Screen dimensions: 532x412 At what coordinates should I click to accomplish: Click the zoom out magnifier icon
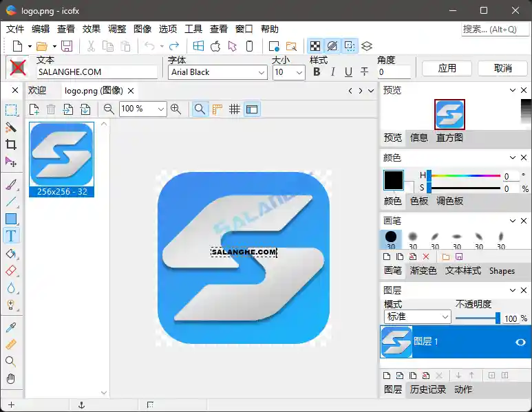coord(109,109)
